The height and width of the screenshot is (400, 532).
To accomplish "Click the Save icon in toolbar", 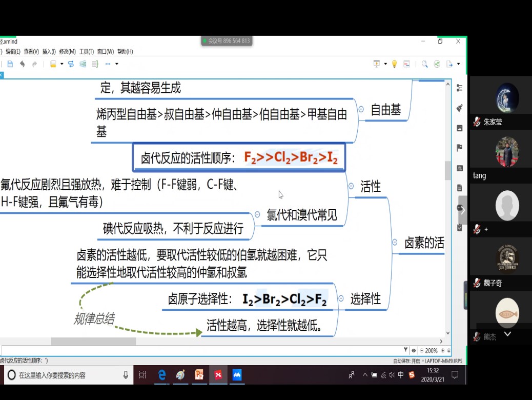I will 10,64.
